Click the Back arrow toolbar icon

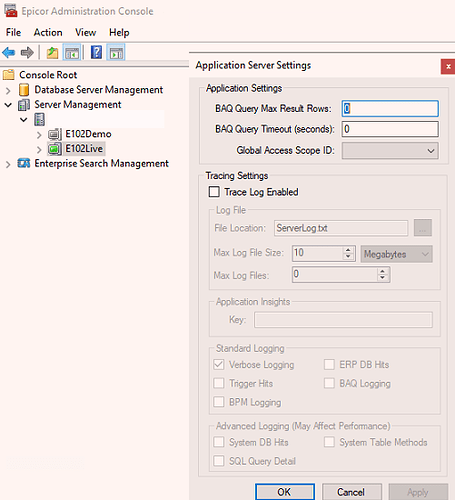click(x=9, y=52)
